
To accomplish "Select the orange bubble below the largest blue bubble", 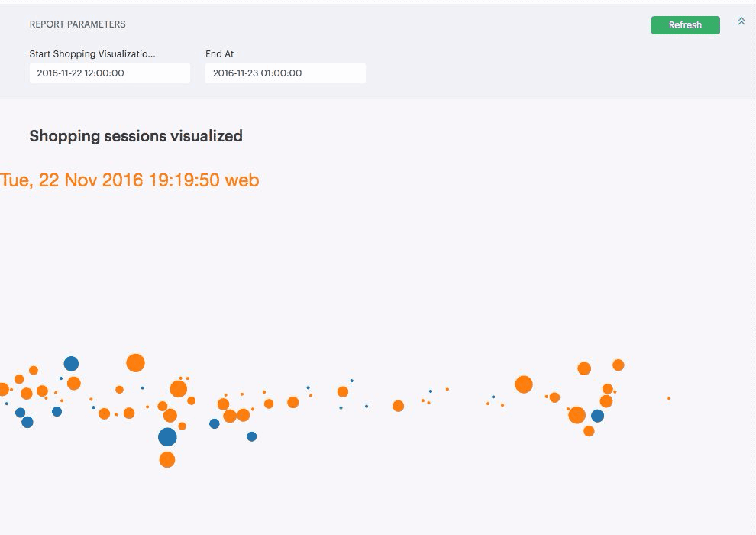I will (x=167, y=460).
